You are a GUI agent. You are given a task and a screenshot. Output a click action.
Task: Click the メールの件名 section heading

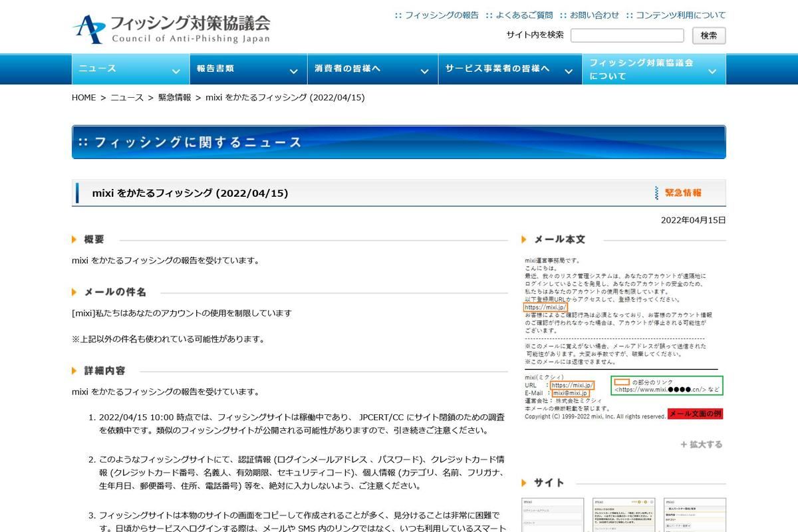pyautogui.click(x=115, y=292)
